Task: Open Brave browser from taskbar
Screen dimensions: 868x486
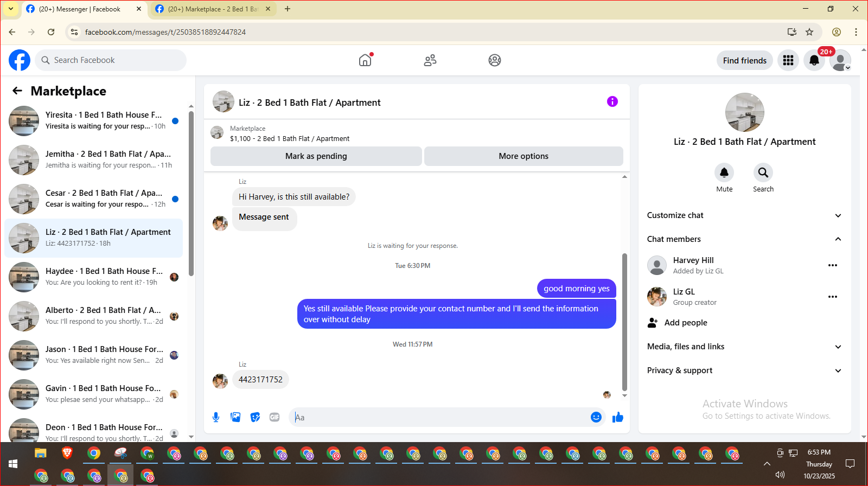Action: pos(67,453)
